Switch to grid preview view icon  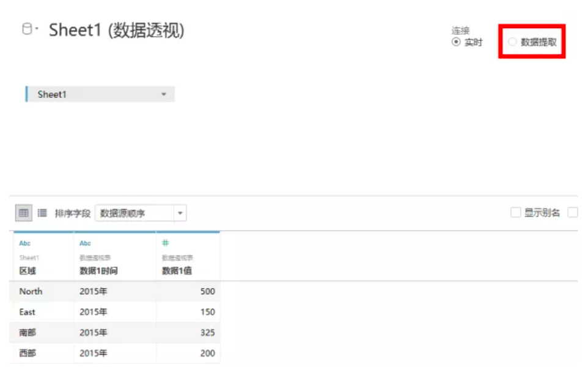coord(24,213)
